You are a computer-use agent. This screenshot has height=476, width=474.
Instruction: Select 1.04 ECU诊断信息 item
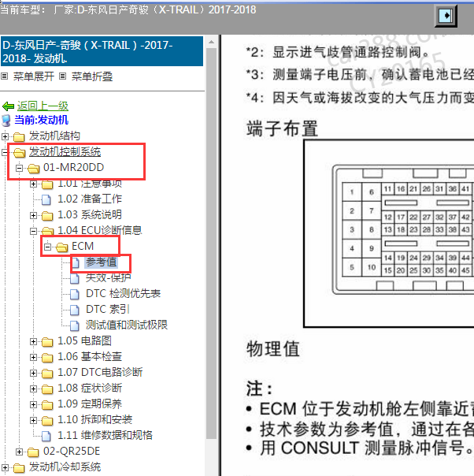(100, 230)
